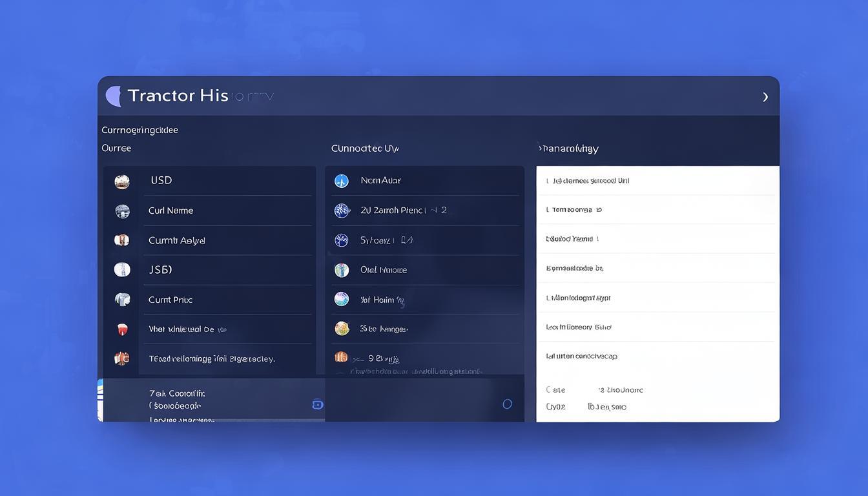The width and height of the screenshot is (868, 496).
Task: Click the crescent logo beside Tractor His title
Action: [x=114, y=96]
